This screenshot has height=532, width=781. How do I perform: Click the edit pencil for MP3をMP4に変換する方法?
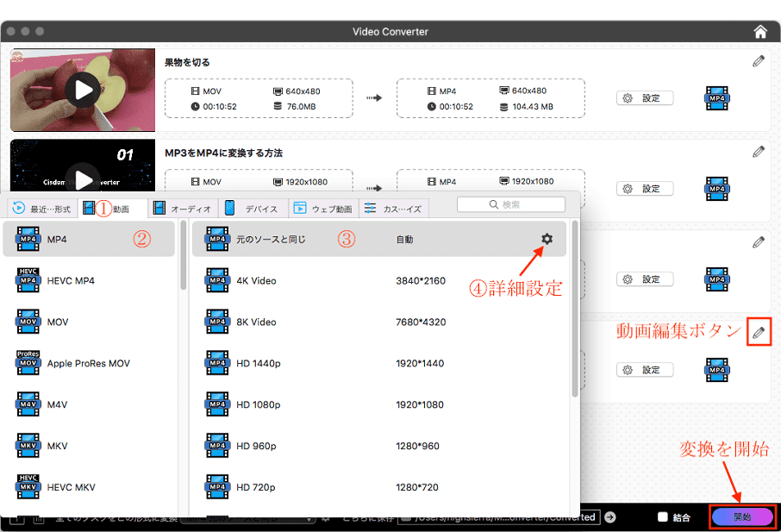tap(758, 152)
